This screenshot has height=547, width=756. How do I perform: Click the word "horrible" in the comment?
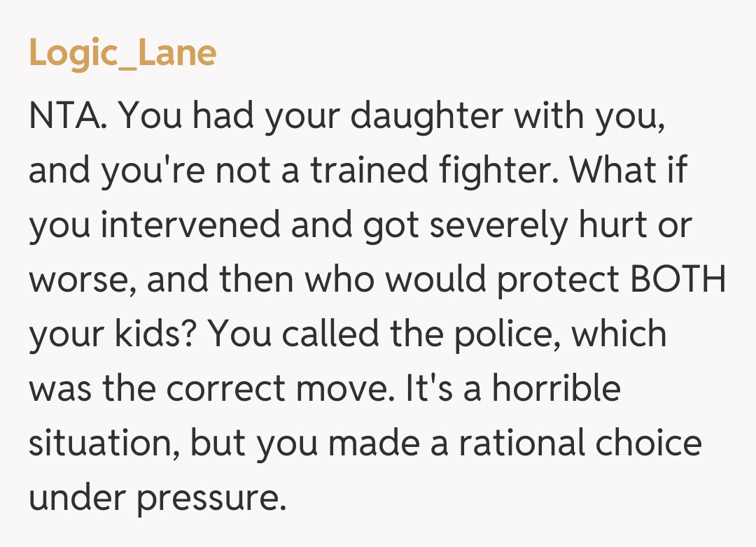click(556, 389)
